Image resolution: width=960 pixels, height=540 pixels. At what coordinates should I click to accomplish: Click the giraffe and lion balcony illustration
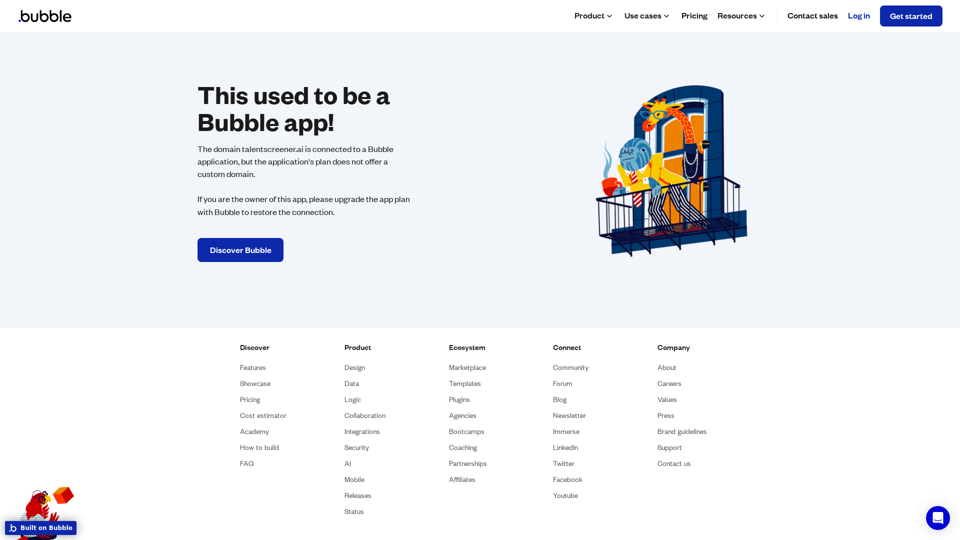click(x=671, y=170)
